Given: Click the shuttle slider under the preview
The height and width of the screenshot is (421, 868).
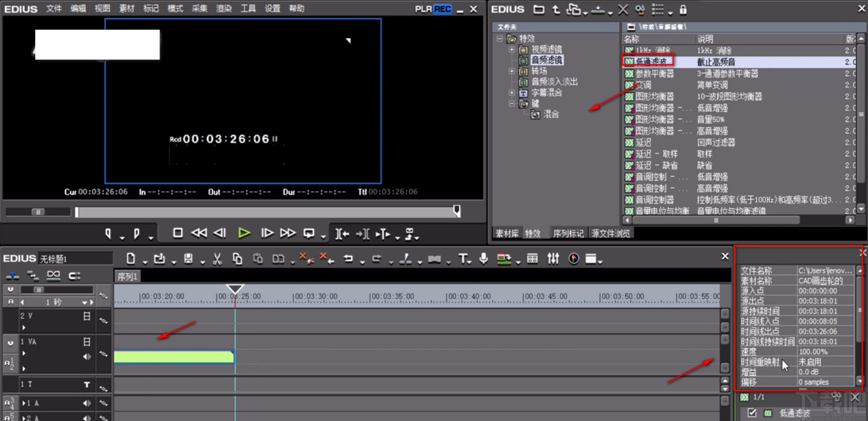Looking at the screenshot, I should [x=38, y=212].
